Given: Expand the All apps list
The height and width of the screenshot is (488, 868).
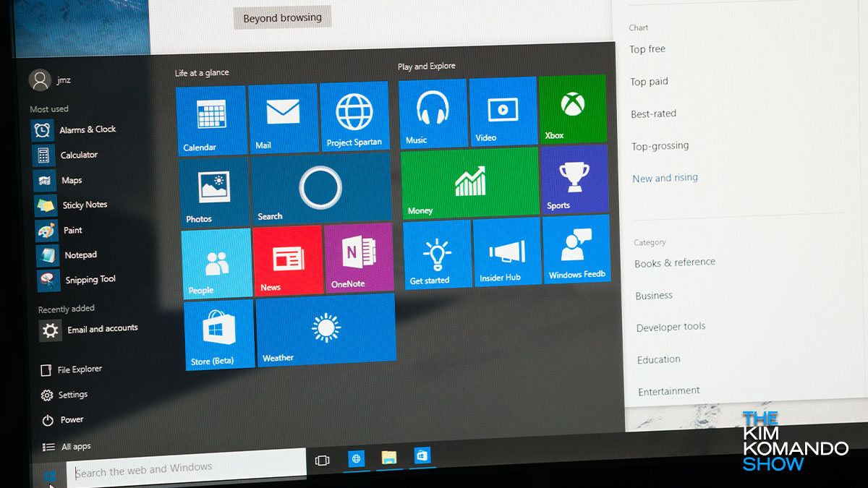Looking at the screenshot, I should 75,447.
